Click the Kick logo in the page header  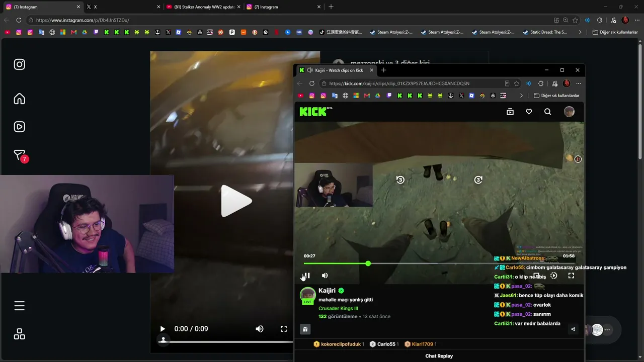(x=316, y=112)
